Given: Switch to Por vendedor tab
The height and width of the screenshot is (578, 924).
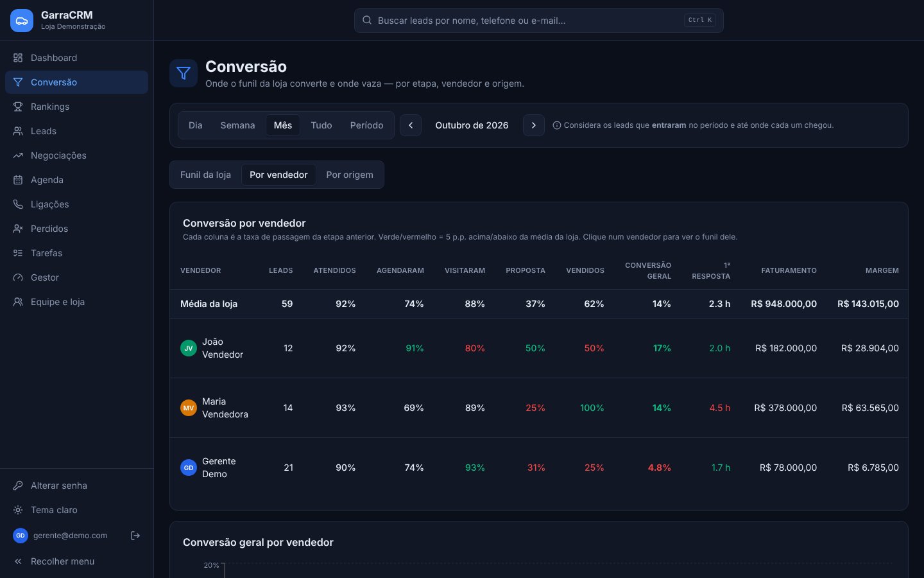Looking at the screenshot, I should point(278,175).
